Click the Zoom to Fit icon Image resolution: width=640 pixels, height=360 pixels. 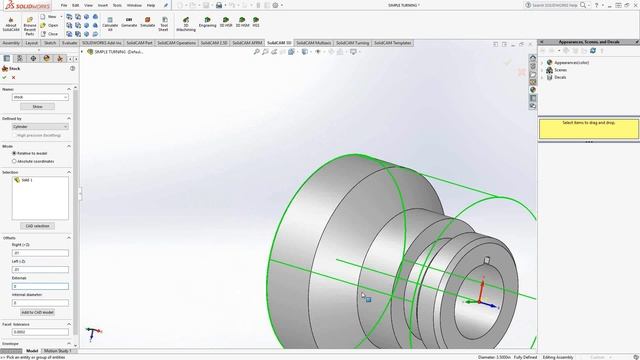point(256,52)
